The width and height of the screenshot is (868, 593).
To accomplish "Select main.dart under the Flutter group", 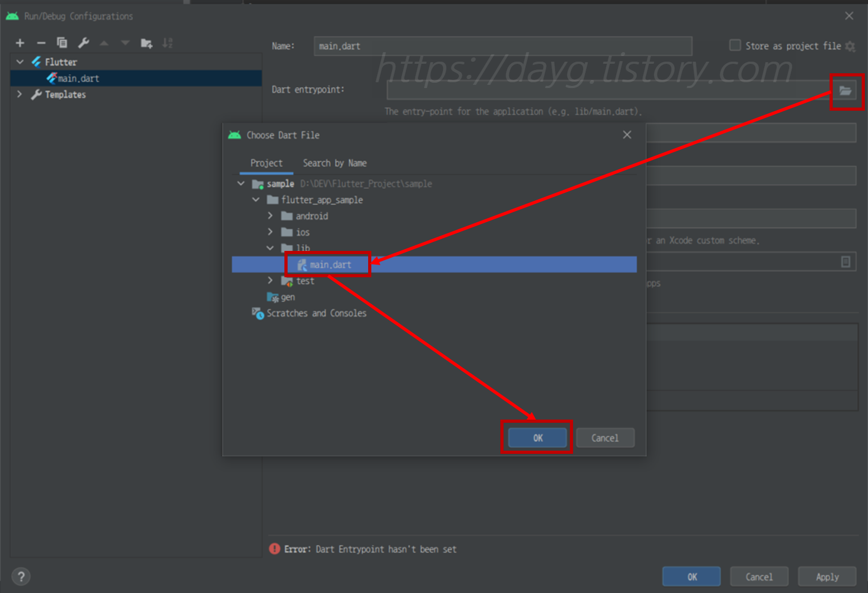I will [x=136, y=78].
